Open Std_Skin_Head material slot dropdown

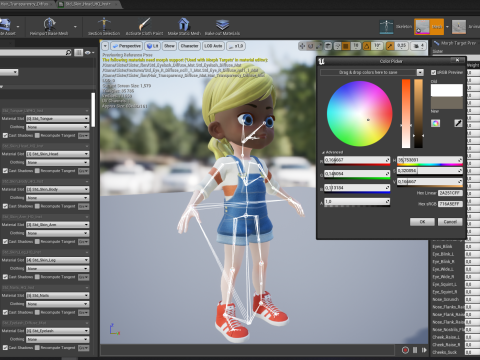[x=58, y=154]
